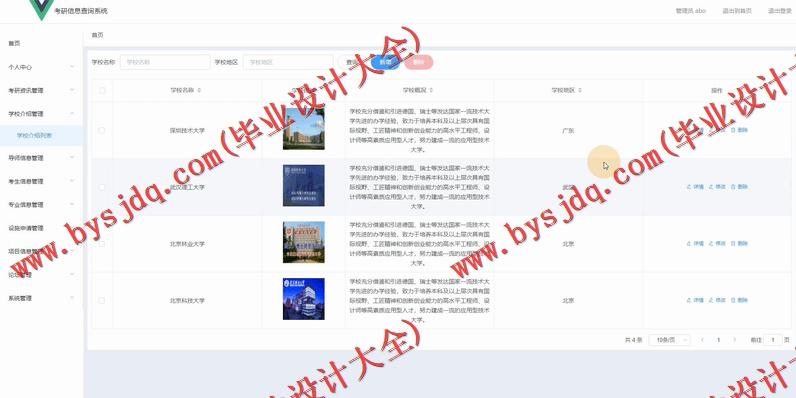796x398 pixels.
Task: Check the 深圳技术大学 row checkbox
Action: (102, 130)
